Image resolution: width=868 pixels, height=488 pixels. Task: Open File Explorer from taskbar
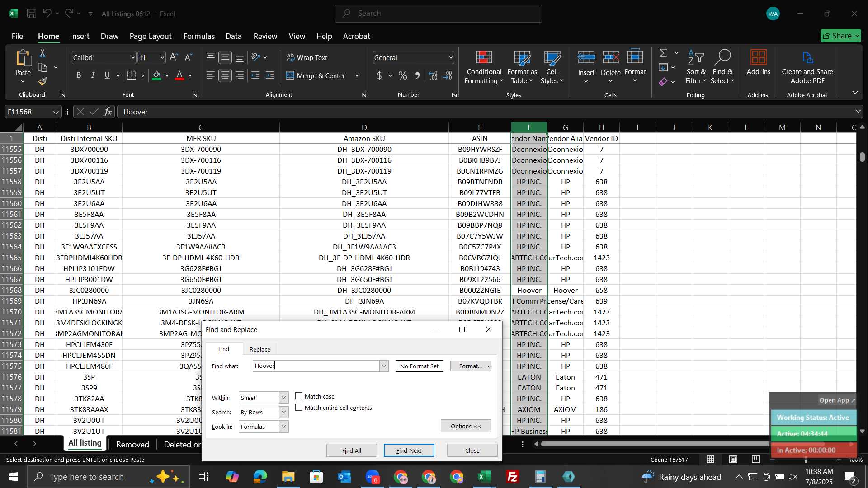click(288, 477)
